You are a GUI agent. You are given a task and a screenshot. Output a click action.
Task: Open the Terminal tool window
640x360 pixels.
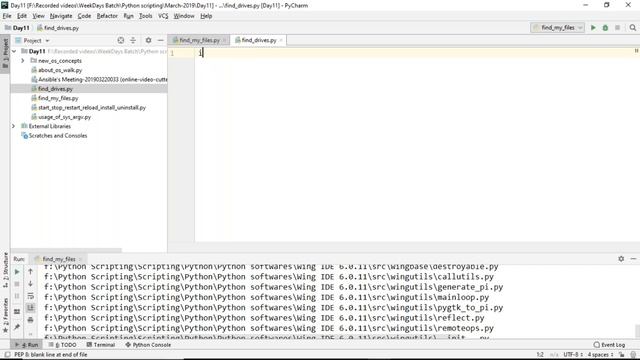tap(101, 345)
